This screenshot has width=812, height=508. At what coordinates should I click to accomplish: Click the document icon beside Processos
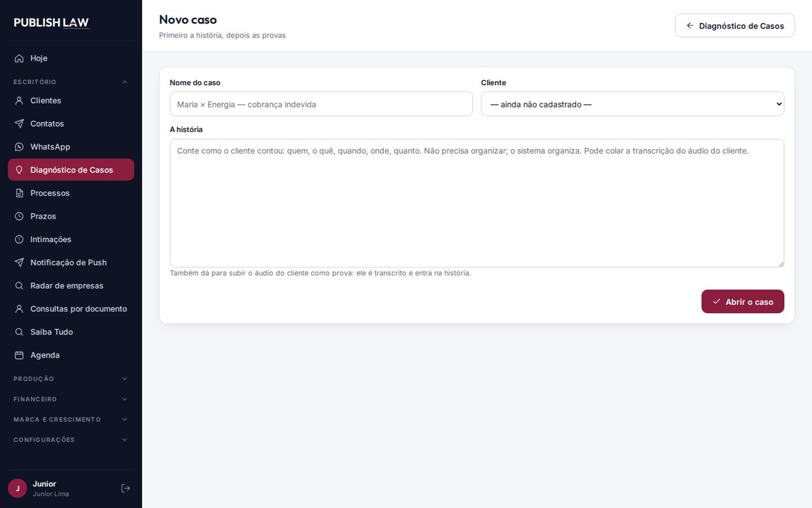(x=19, y=193)
